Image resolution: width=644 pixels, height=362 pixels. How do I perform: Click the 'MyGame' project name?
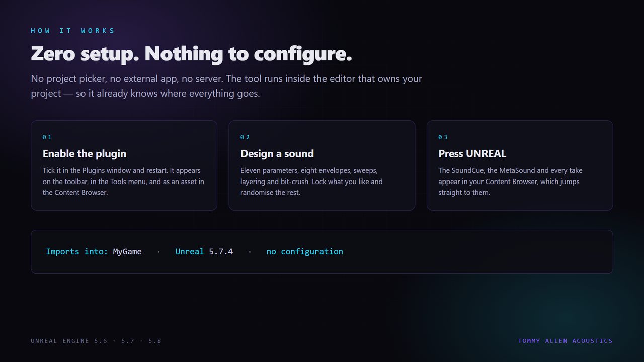[127, 251]
